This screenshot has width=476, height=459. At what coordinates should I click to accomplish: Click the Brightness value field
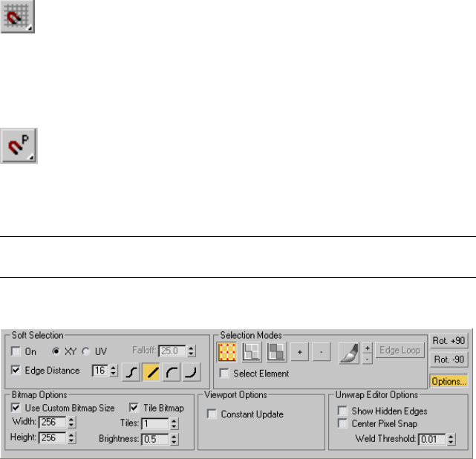click(x=155, y=439)
